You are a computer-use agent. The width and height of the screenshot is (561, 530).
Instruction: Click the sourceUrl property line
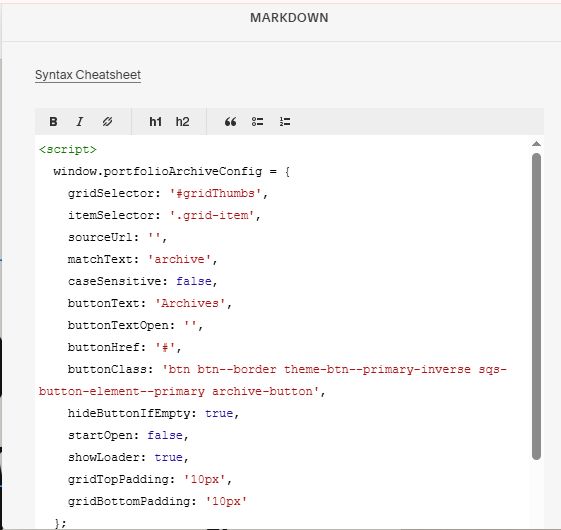coord(117,238)
